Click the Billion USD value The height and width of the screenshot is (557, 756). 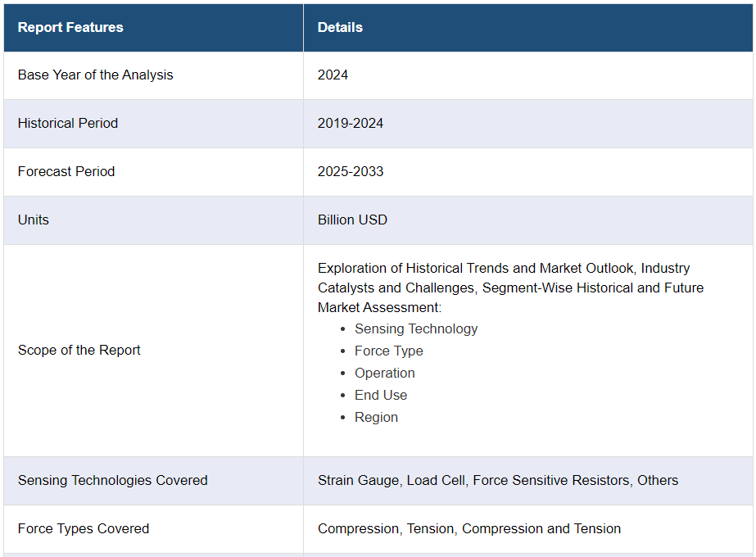(352, 220)
